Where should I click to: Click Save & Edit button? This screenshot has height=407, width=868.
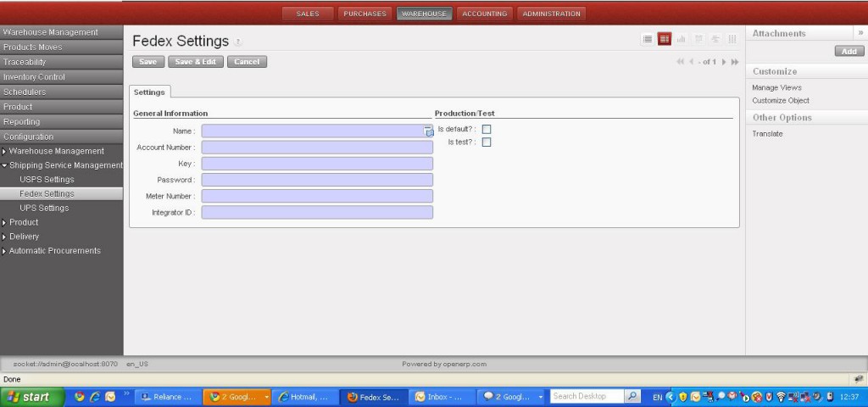pos(196,62)
